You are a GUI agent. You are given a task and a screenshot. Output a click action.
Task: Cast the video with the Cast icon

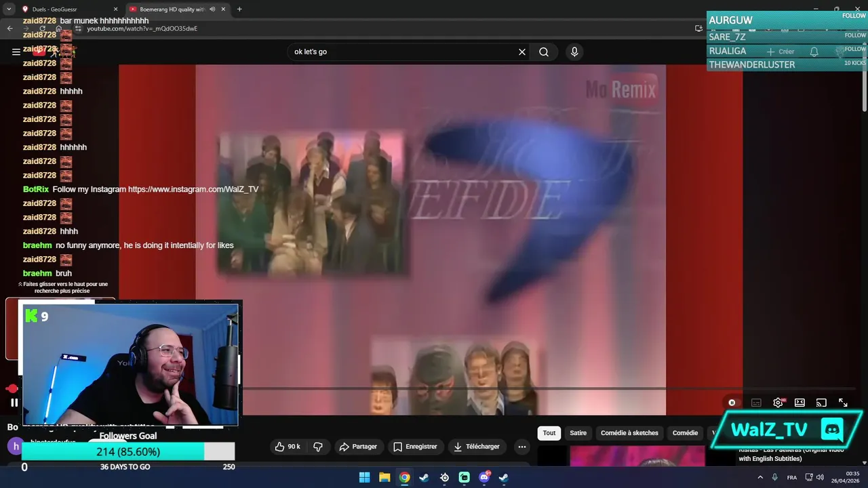click(821, 403)
